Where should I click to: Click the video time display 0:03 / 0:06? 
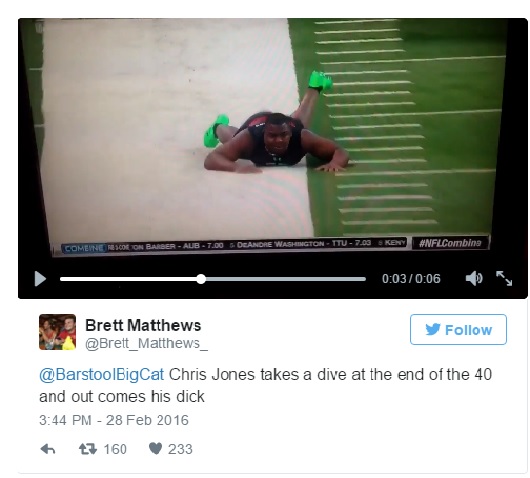coord(411,279)
